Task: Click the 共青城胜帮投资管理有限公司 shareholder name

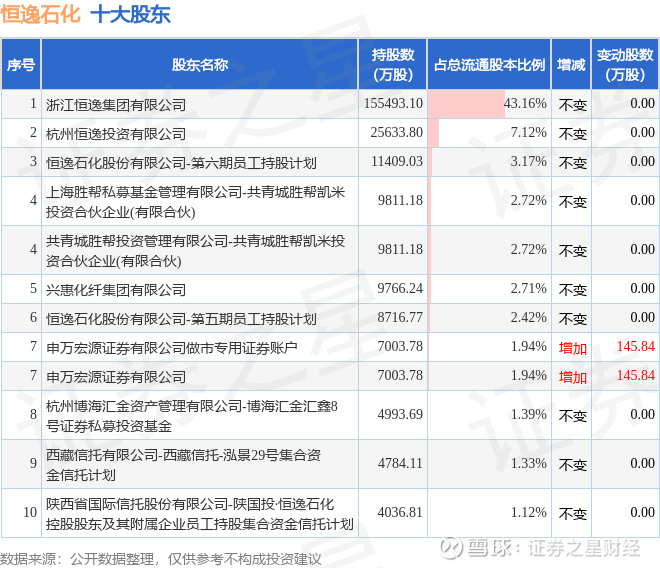Action: (x=195, y=251)
